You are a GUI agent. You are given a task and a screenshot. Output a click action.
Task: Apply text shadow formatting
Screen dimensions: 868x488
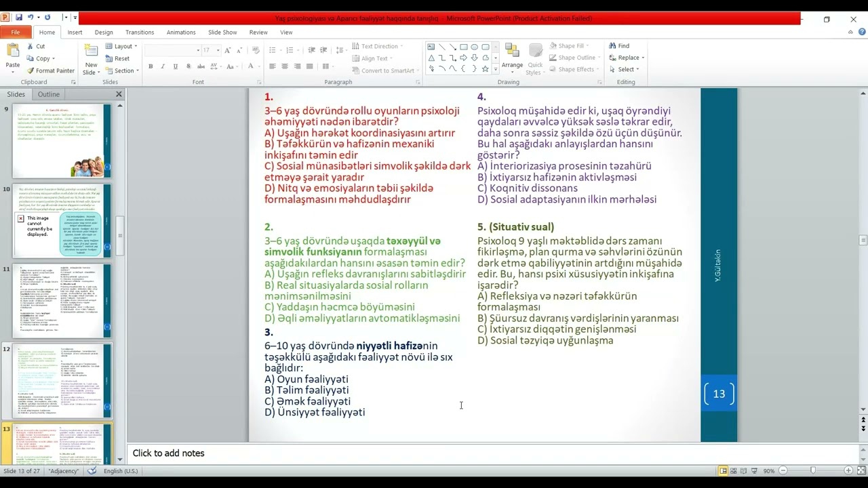[188, 66]
